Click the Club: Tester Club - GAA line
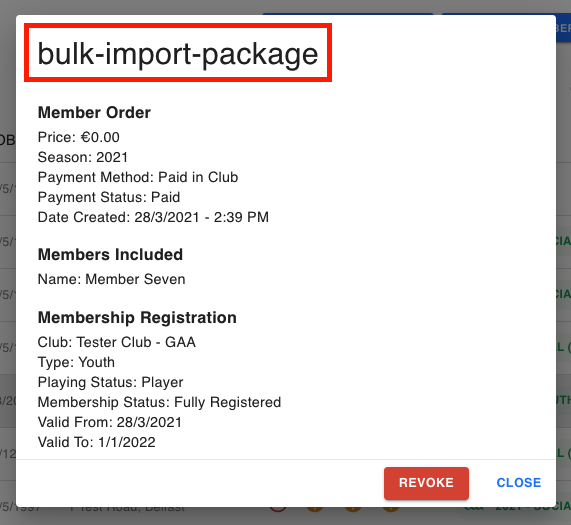The height and width of the screenshot is (525, 571). click(117, 342)
